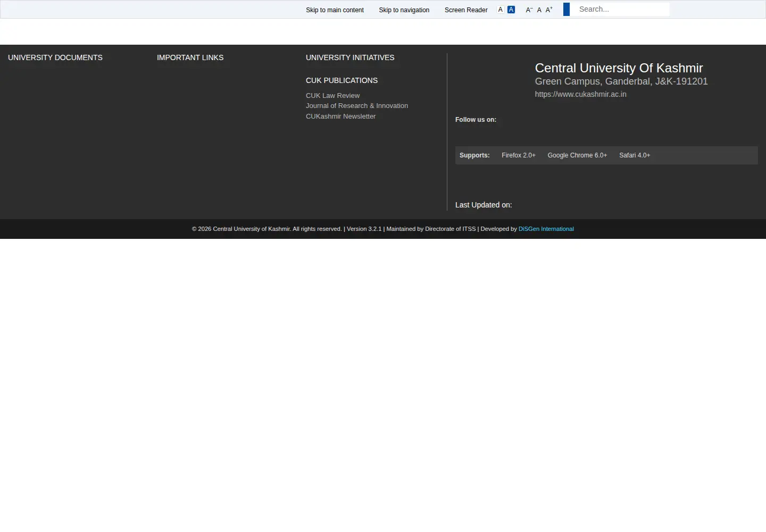Click the Last Updated on label
The height and width of the screenshot is (532, 766).
tap(484, 205)
